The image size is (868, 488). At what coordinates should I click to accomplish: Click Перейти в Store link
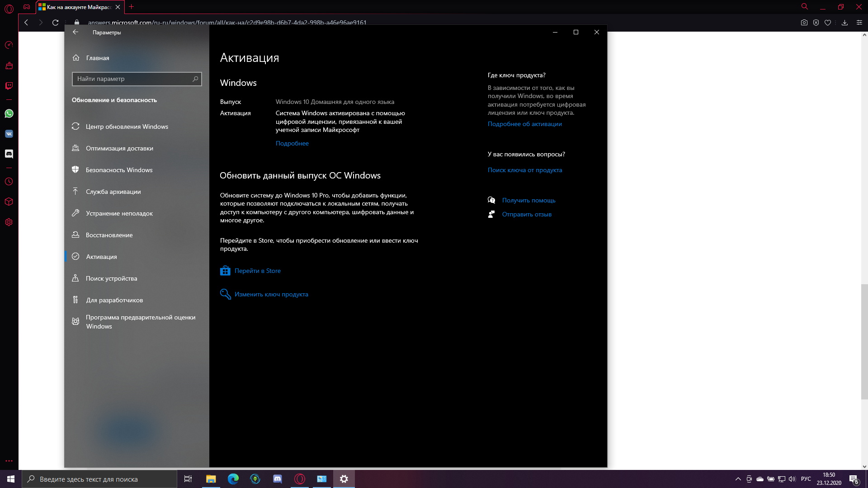(257, 271)
